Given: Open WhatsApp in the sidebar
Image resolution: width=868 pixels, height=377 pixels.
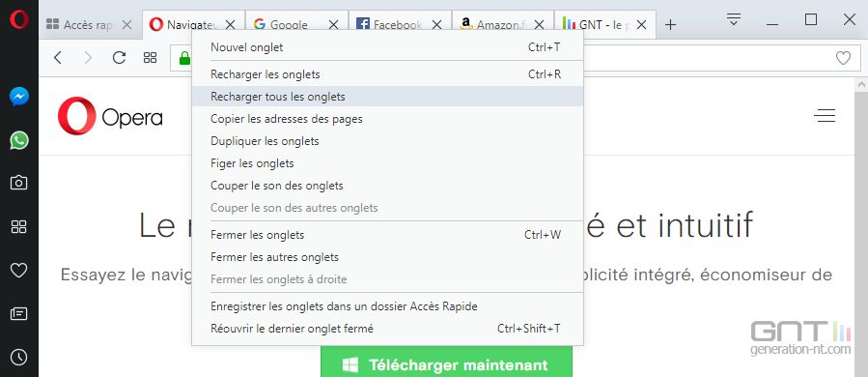Looking at the screenshot, I should (18, 140).
